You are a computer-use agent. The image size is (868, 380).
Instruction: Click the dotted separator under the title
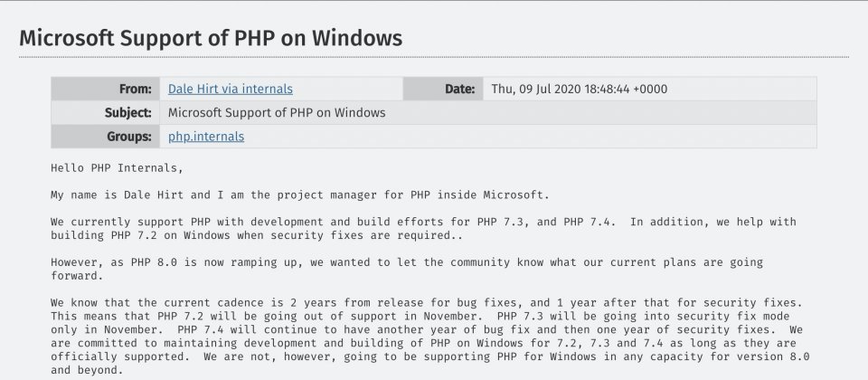pyautogui.click(x=434, y=57)
